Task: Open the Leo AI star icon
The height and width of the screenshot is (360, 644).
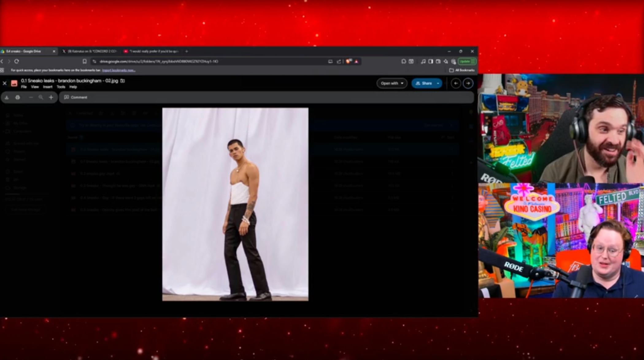Action: (x=446, y=61)
